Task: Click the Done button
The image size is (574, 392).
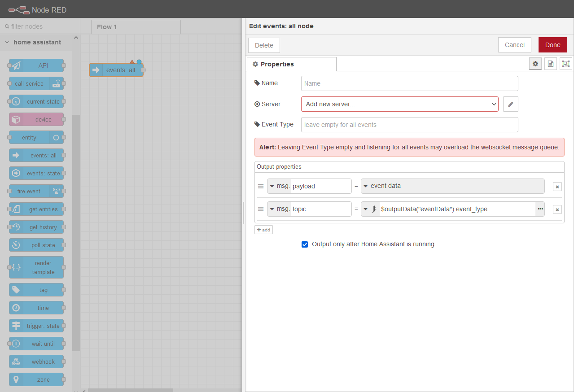Action: pos(552,45)
